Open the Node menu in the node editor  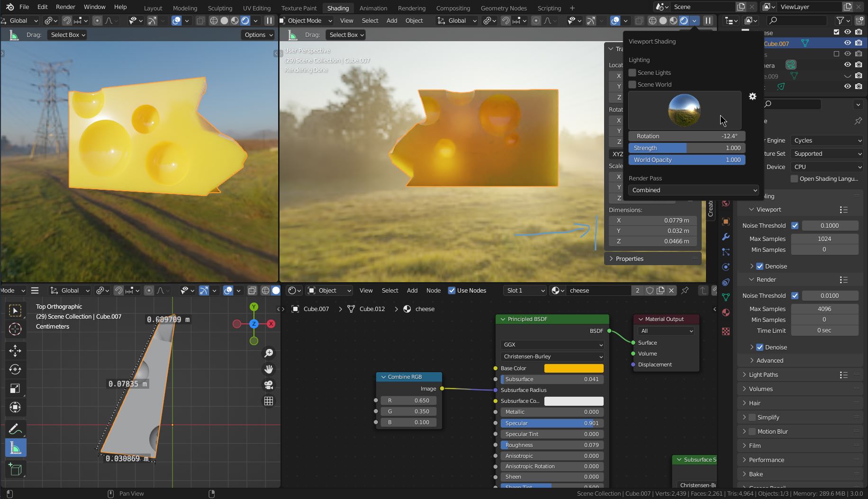click(x=434, y=291)
